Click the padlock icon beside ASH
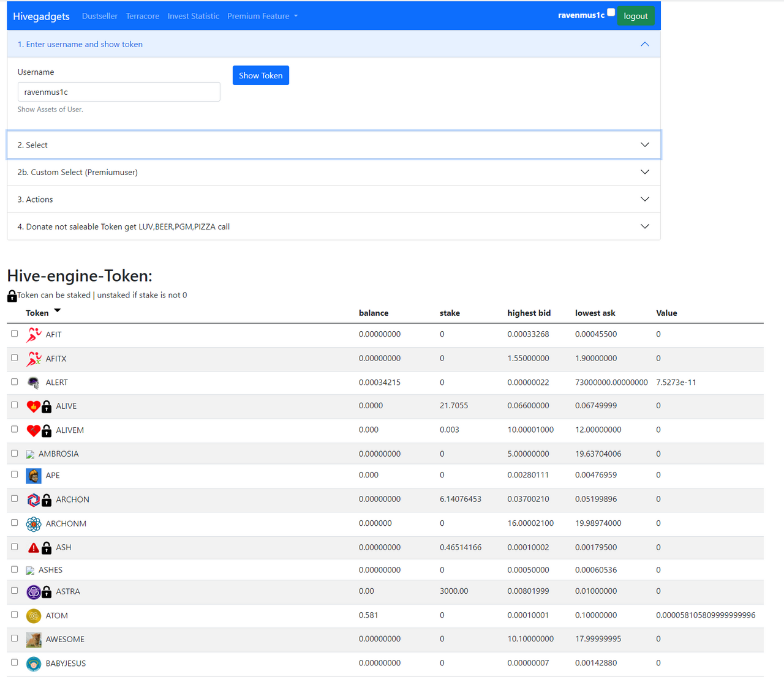 [47, 548]
